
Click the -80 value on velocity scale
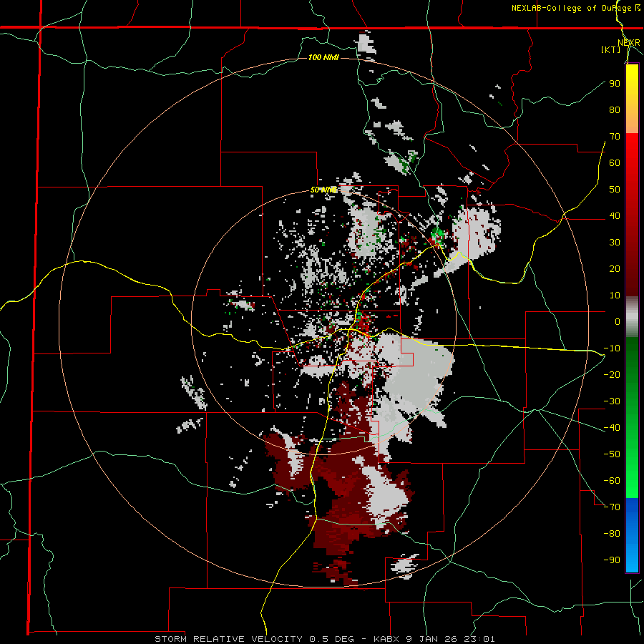coord(612,534)
